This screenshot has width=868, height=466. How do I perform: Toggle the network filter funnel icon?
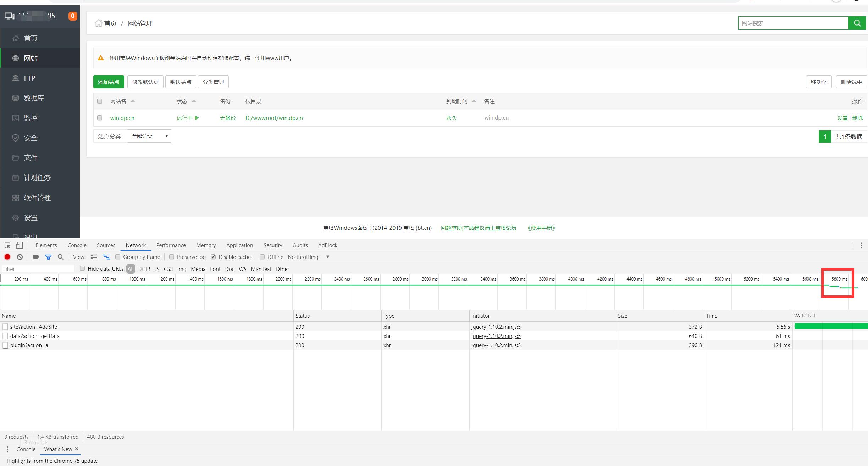(x=48, y=257)
